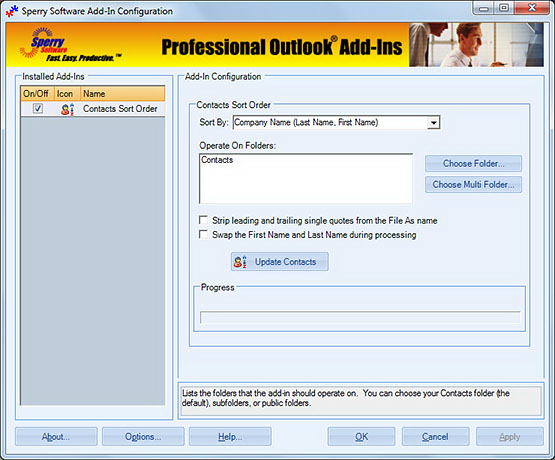Open the Sort By dropdown arrow
Viewport: 555px width, 460px height.
(433, 123)
